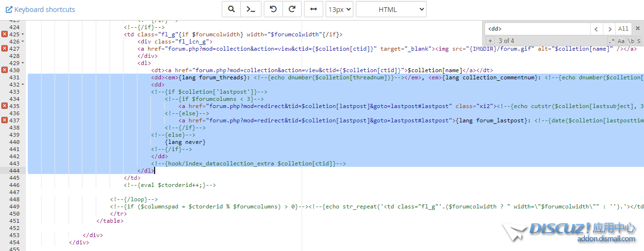Toggle whole word \b search option
This screenshot has width=644, height=251.
(x=631, y=41)
